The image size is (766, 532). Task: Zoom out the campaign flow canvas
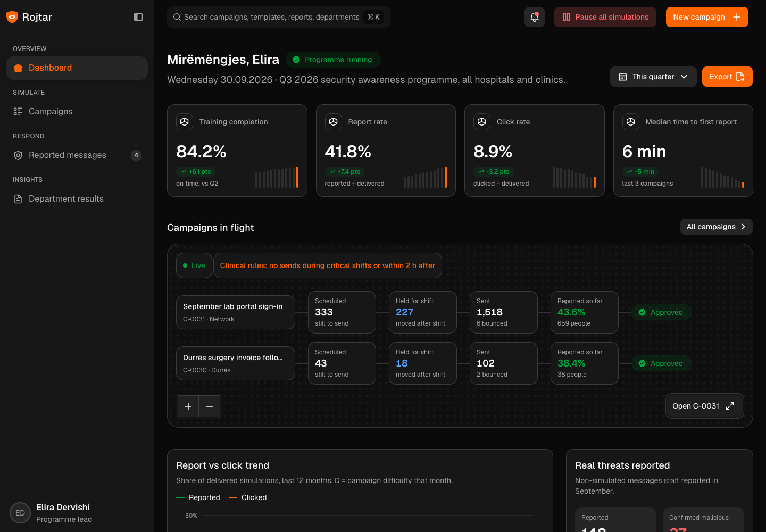(210, 406)
